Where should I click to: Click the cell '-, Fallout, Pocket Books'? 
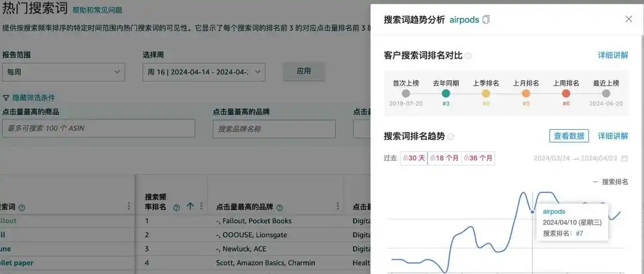253,220
